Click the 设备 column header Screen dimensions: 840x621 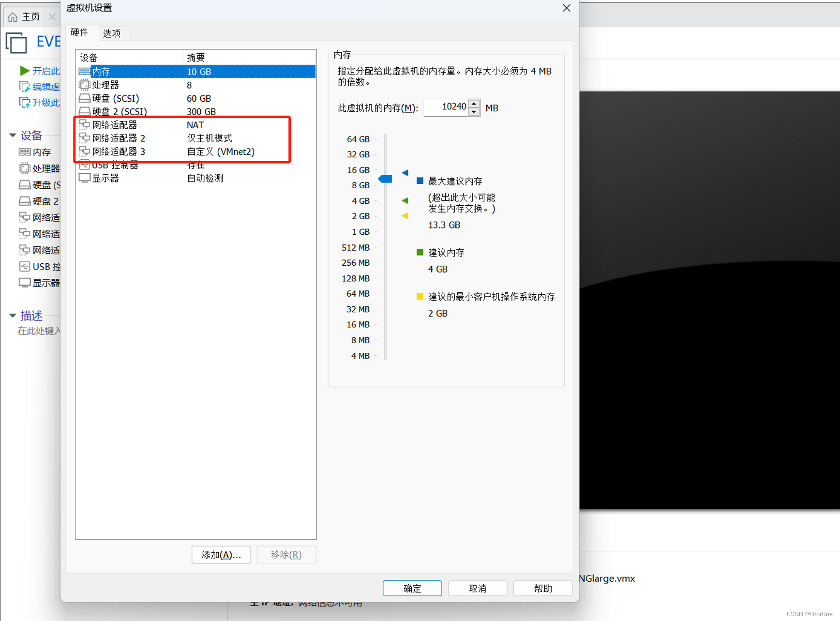(129, 57)
